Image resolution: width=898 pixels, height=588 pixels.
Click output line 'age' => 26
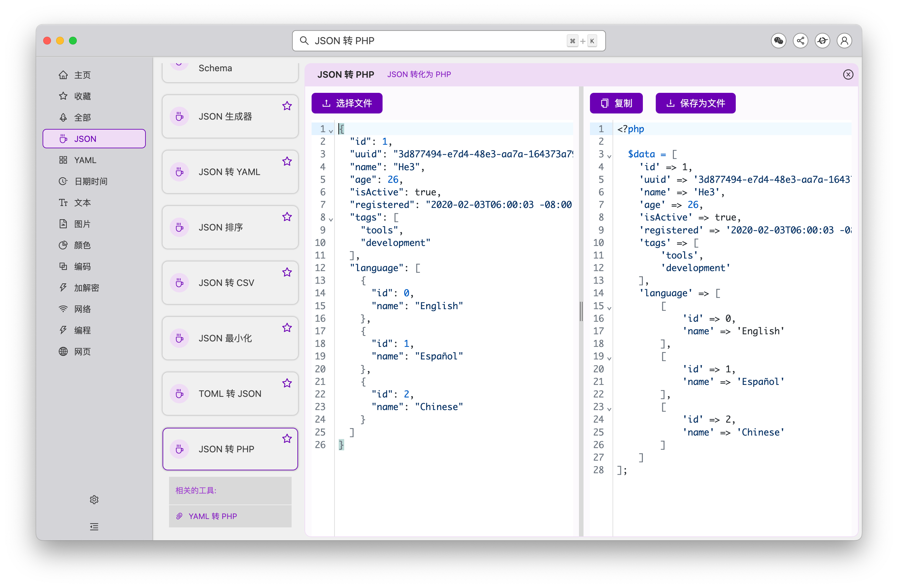pos(671,205)
